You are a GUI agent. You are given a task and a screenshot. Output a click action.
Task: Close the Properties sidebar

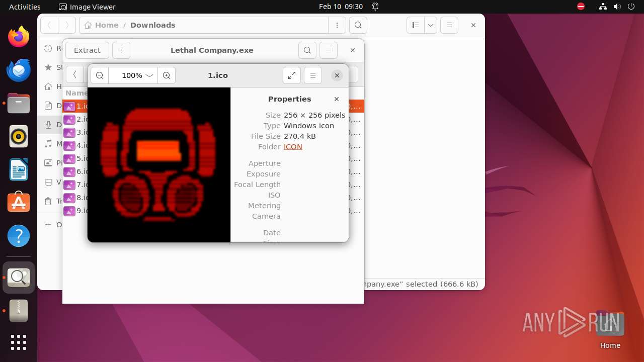pos(337,99)
